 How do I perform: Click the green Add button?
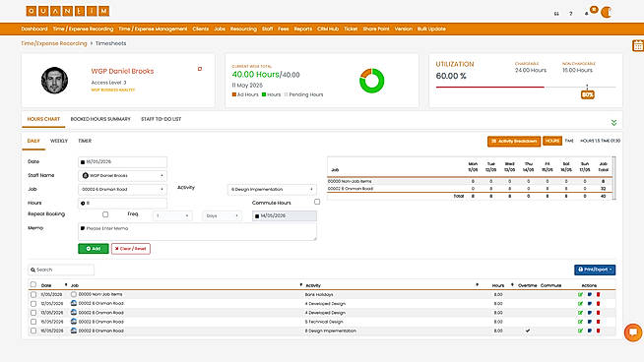coord(94,249)
